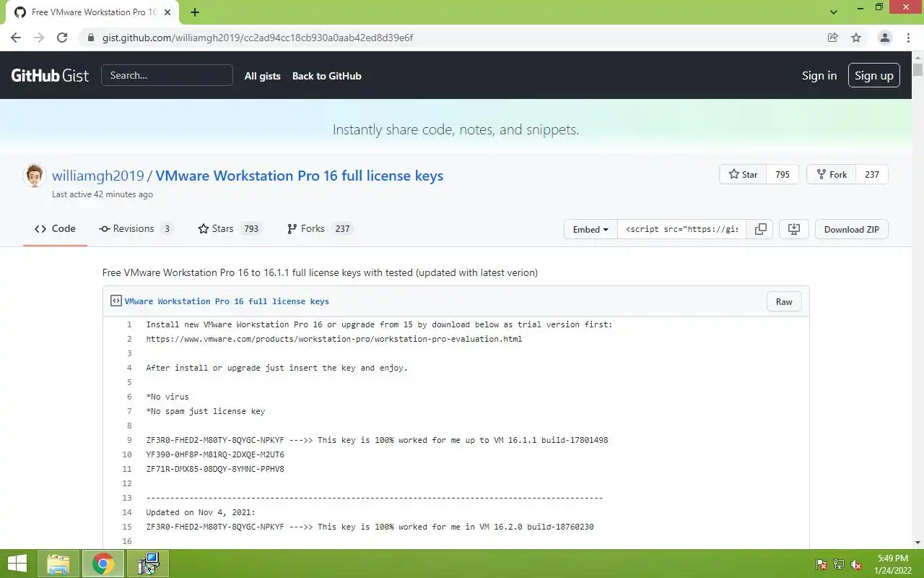Click scrollbar down arrow
The image size is (924, 578).
(918, 542)
